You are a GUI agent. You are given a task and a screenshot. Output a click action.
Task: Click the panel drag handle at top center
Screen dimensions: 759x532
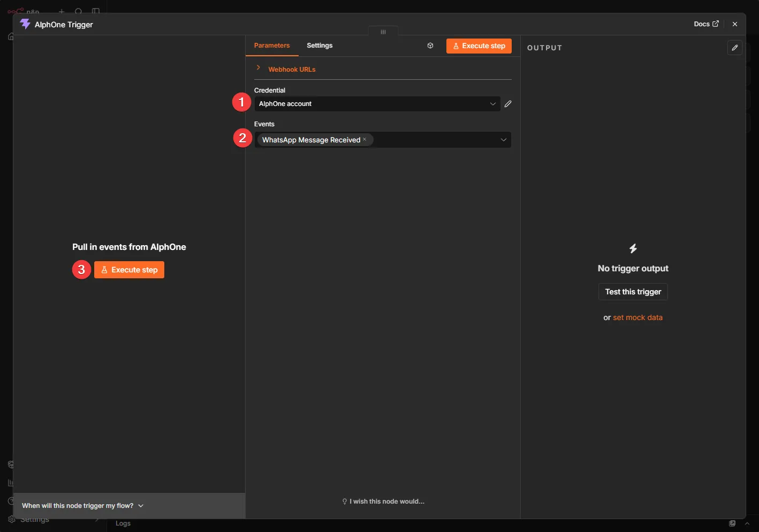coord(383,32)
